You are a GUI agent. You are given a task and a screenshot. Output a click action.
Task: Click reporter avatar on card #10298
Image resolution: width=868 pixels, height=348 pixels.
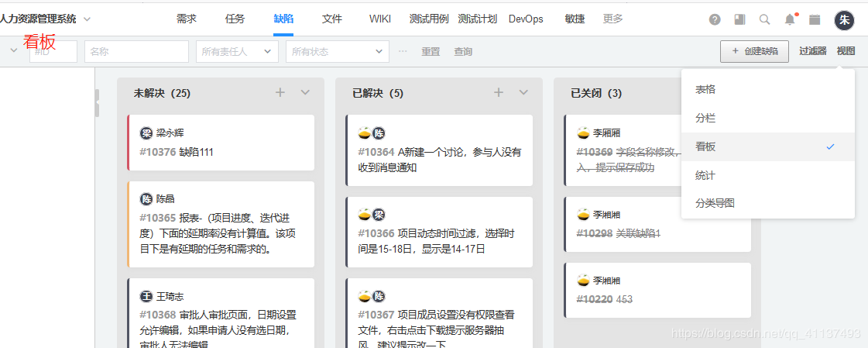click(583, 215)
